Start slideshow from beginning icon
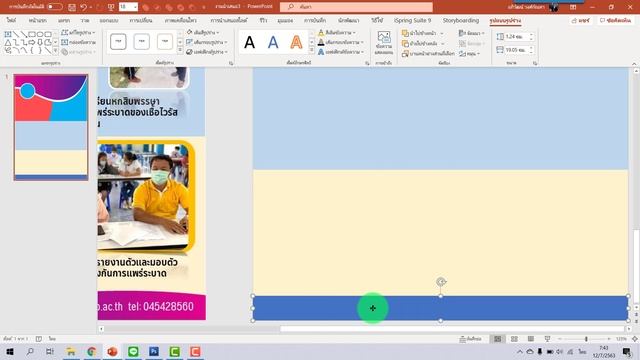The width and height of the screenshot is (640, 360). click(111, 7)
